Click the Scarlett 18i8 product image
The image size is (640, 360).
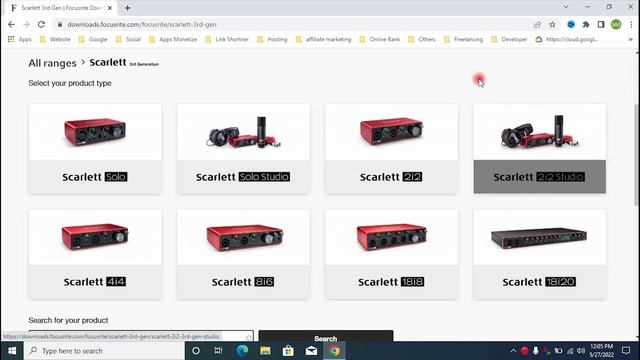click(391, 237)
